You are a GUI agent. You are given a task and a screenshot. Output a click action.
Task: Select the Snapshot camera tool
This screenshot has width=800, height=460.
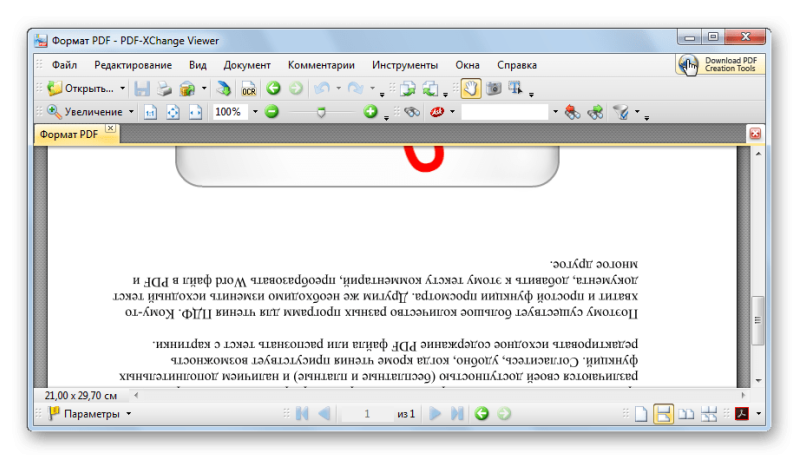click(x=493, y=89)
